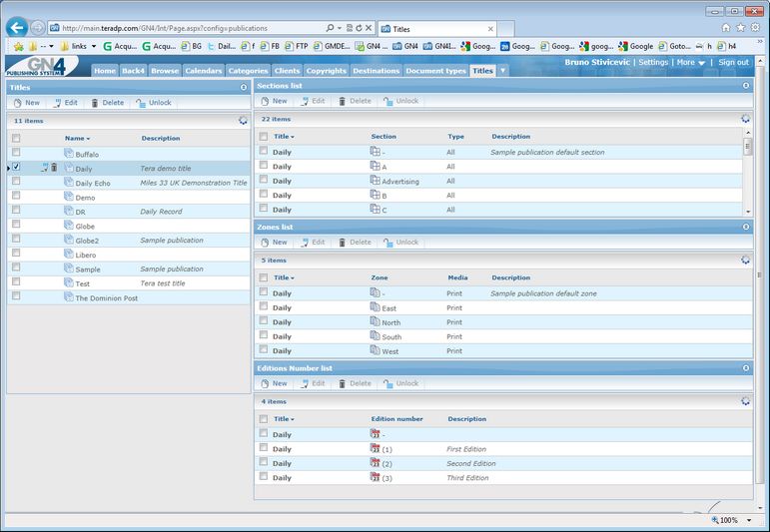
Task: Open the More dropdown in header
Action: tap(691, 62)
